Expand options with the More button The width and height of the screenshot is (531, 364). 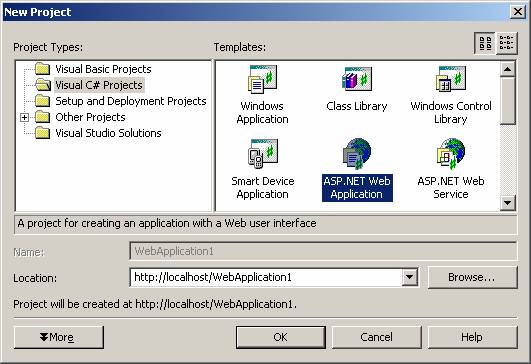tap(59, 337)
